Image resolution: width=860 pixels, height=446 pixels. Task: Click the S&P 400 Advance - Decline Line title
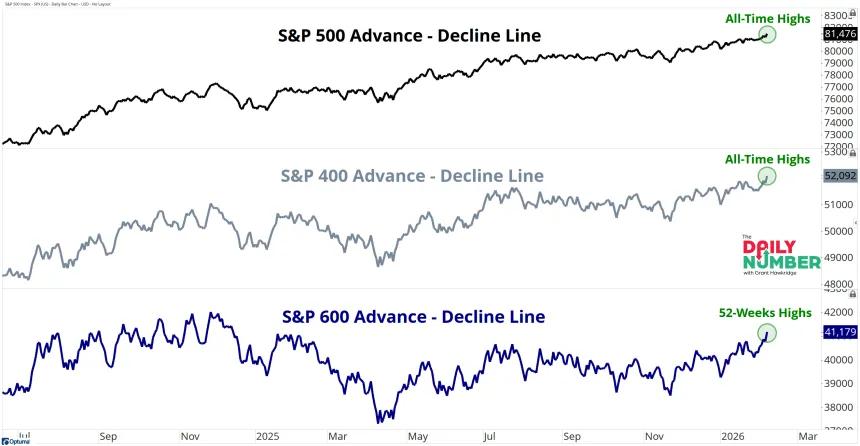(412, 176)
